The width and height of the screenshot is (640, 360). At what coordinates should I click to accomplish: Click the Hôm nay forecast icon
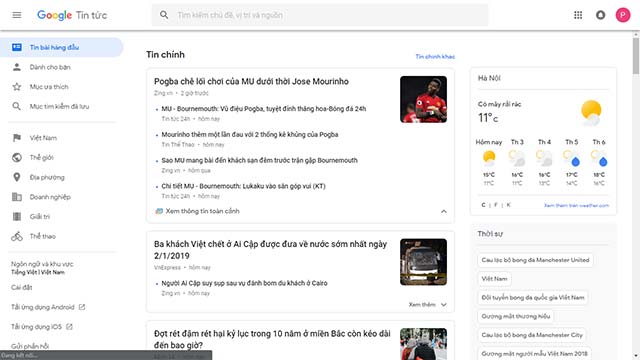pyautogui.click(x=489, y=158)
